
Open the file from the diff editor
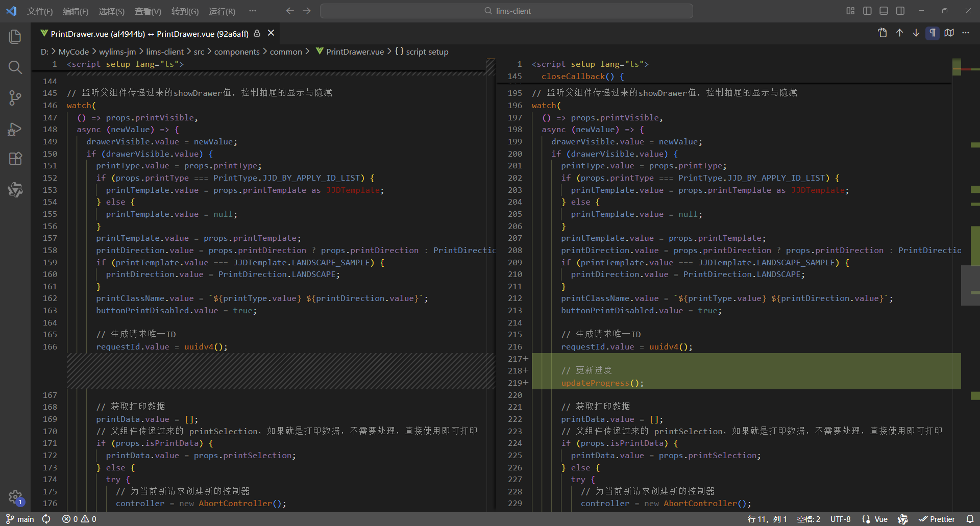[x=883, y=33]
